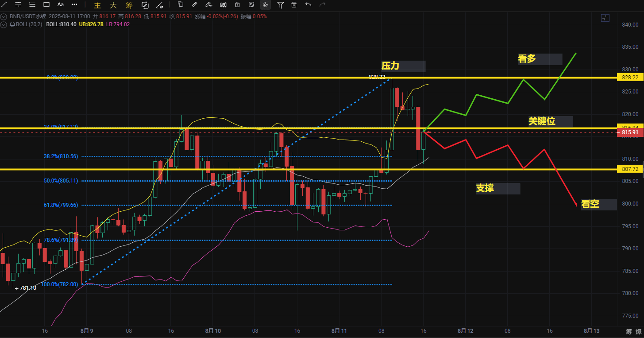Screen dimensions: 644x338
Task: Redo the last undone action
Action: [322, 5]
